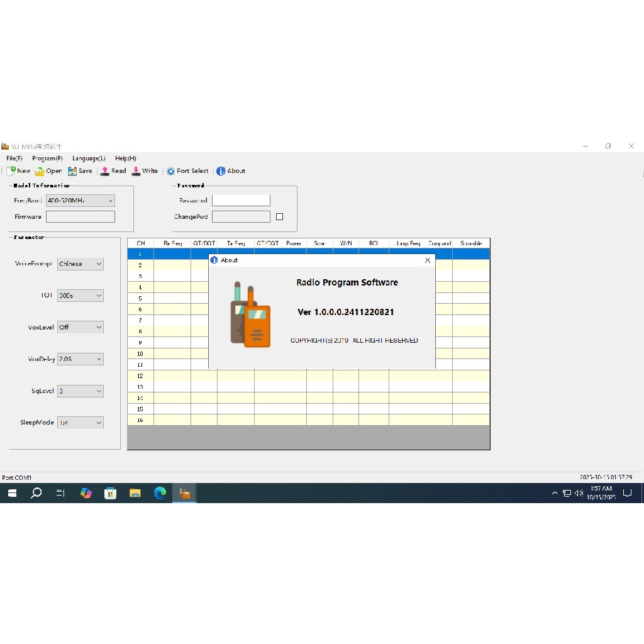Click the New file toolbar icon
Screen dimensions: 644x644
point(11,171)
